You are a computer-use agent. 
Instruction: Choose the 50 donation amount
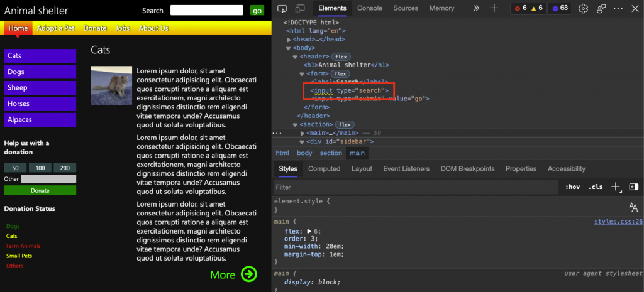click(16, 168)
